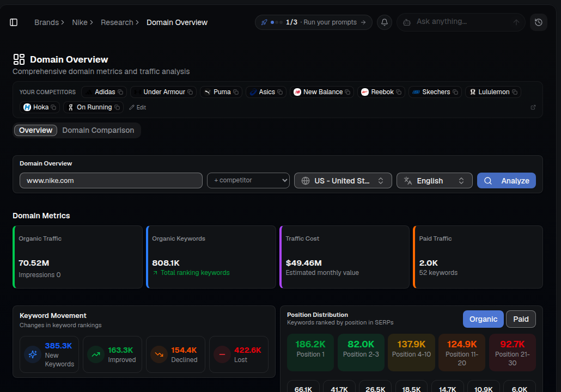Select the Overview tab
This screenshot has height=392, width=561.
pyautogui.click(x=35, y=130)
